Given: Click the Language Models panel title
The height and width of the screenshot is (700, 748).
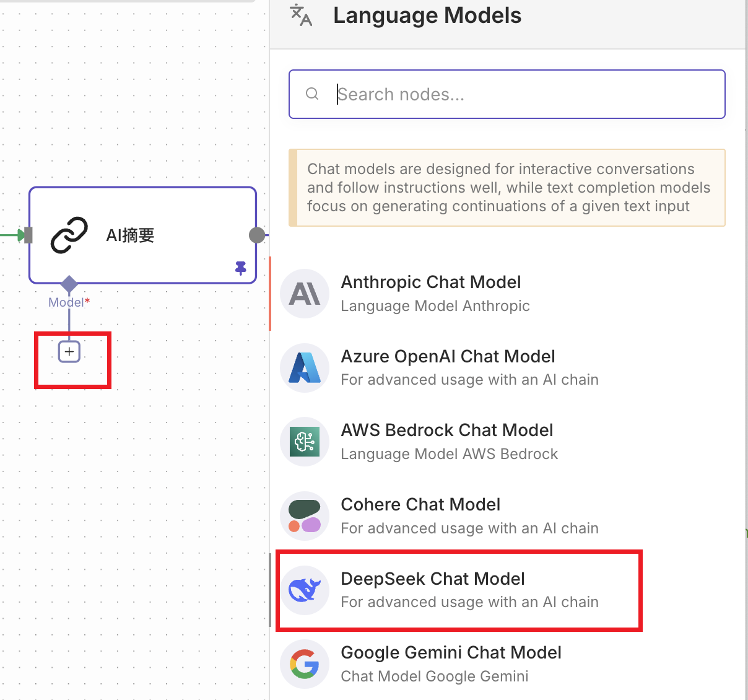Looking at the screenshot, I should tap(427, 15).
